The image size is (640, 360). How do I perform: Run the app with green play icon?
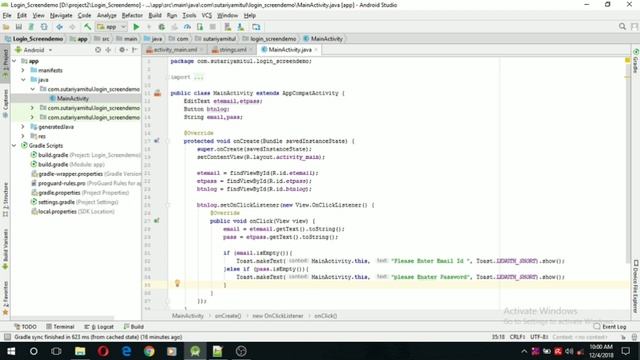(136, 27)
